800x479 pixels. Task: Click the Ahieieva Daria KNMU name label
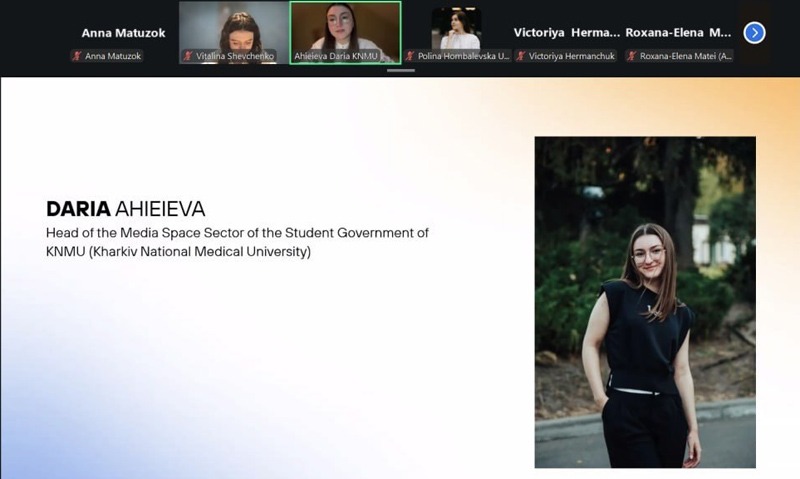click(x=336, y=56)
